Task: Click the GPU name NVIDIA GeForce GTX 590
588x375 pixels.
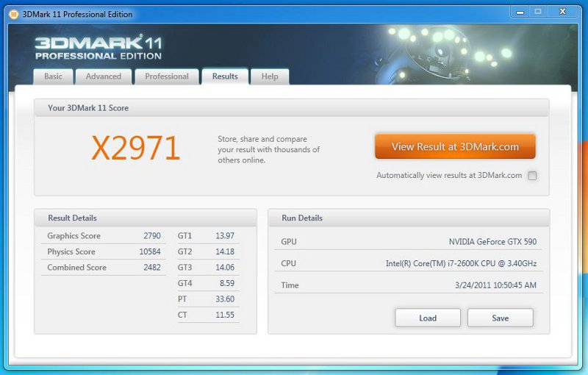Action: (x=492, y=242)
